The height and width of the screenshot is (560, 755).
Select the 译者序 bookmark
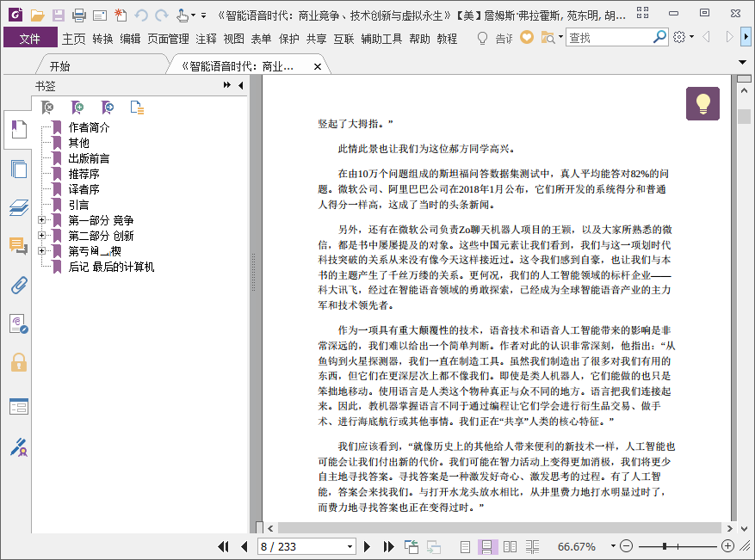(x=84, y=189)
